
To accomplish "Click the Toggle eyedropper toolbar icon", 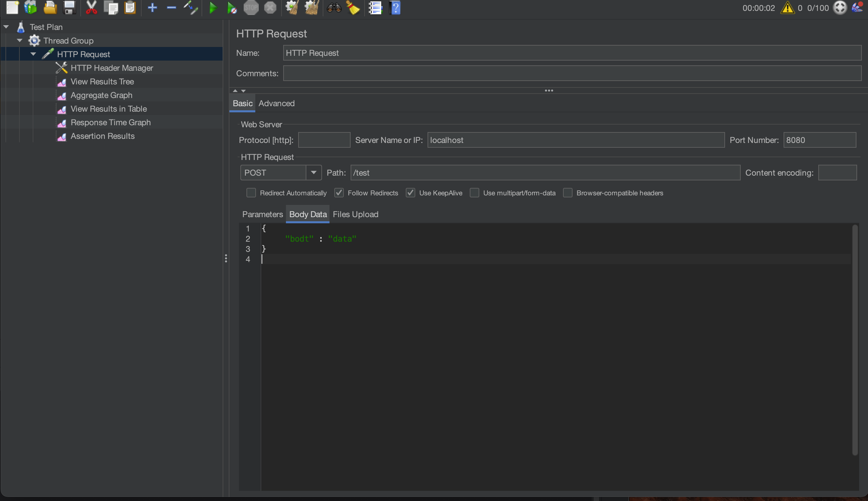I will [x=190, y=7].
